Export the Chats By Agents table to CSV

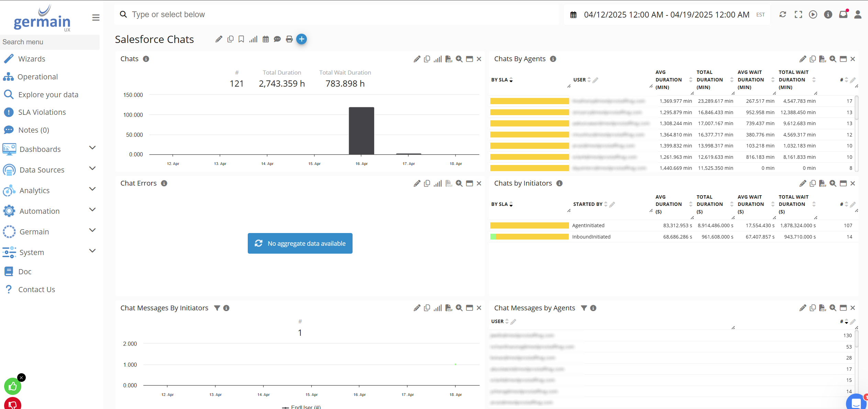(x=823, y=59)
